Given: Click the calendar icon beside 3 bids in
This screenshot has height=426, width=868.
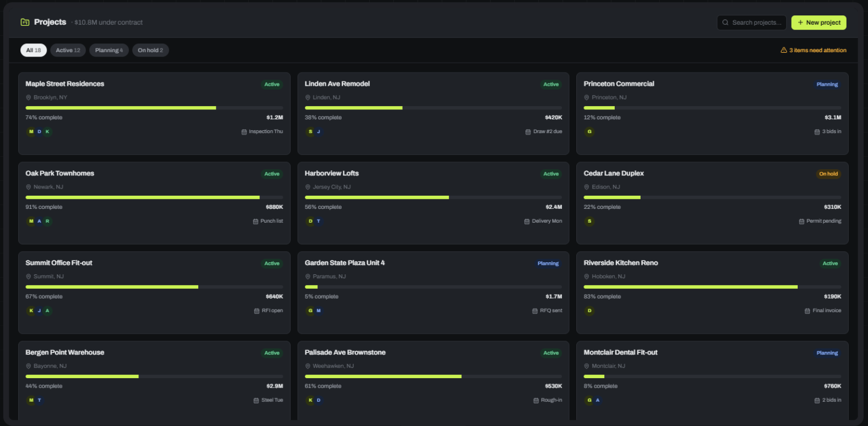Looking at the screenshot, I should pos(817,132).
